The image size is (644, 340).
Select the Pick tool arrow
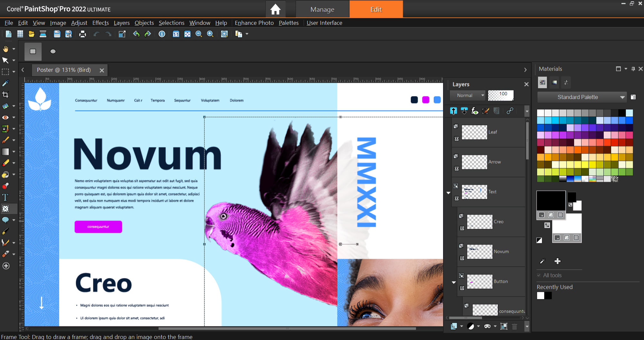(5, 60)
